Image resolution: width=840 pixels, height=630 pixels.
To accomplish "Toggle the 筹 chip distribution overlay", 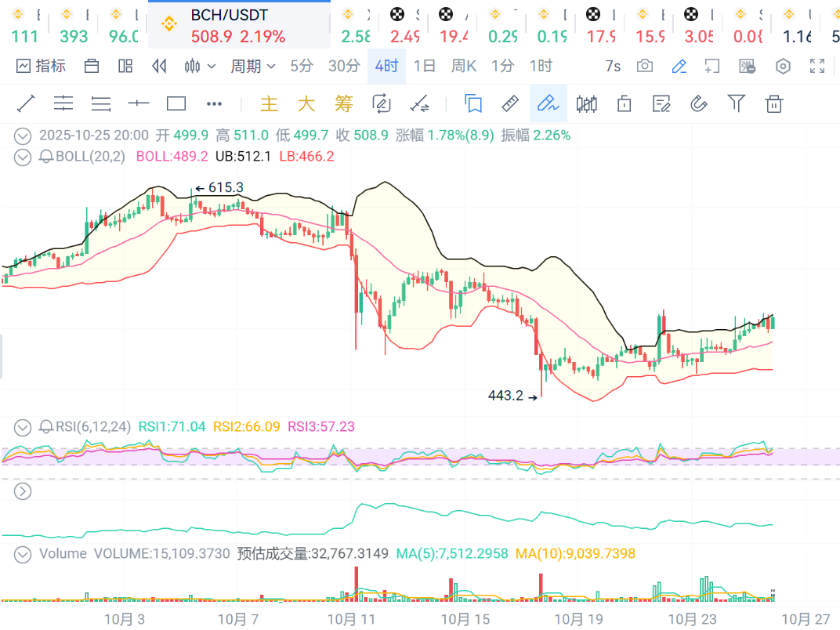I will click(x=343, y=103).
